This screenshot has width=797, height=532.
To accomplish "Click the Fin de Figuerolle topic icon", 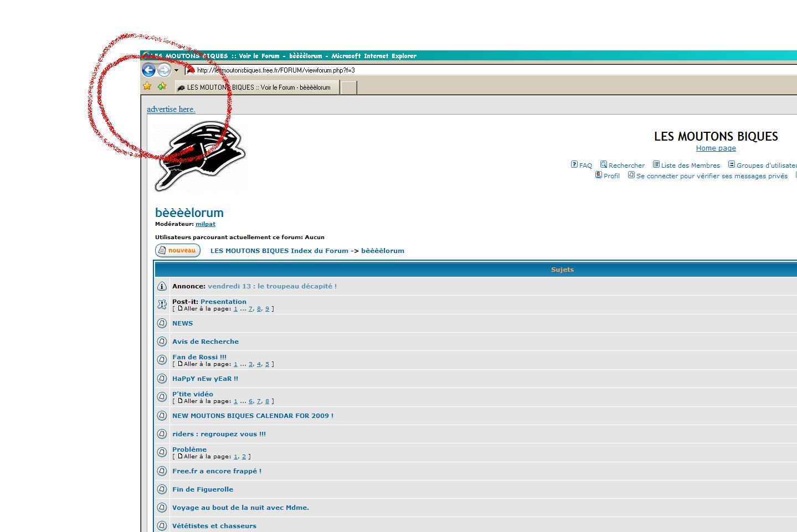I will (162, 489).
